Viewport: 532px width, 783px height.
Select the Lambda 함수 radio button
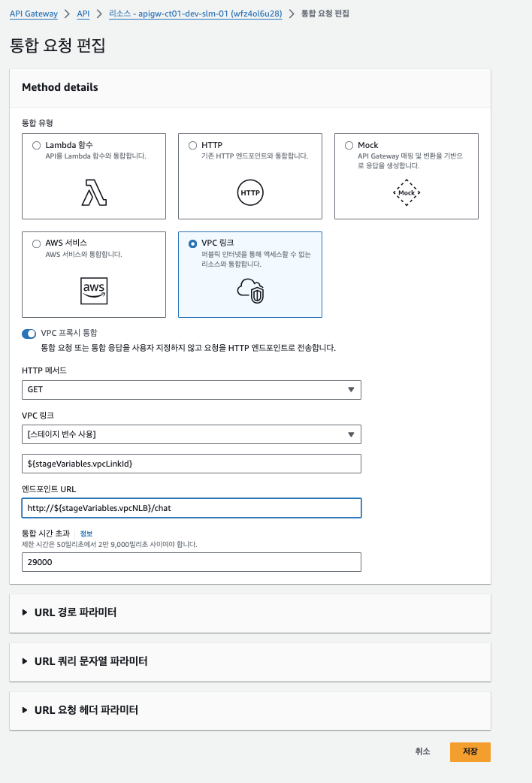click(37, 145)
